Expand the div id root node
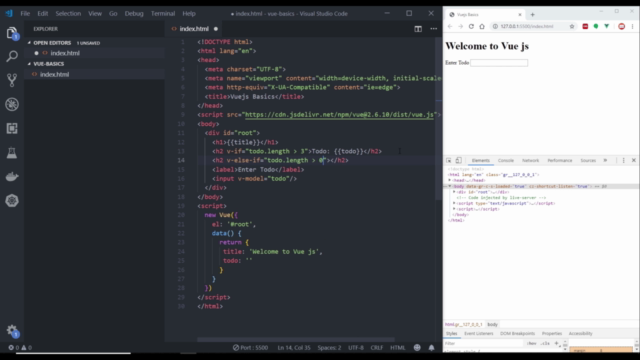Viewport: 640px width, 360px height. pyautogui.click(x=454, y=192)
